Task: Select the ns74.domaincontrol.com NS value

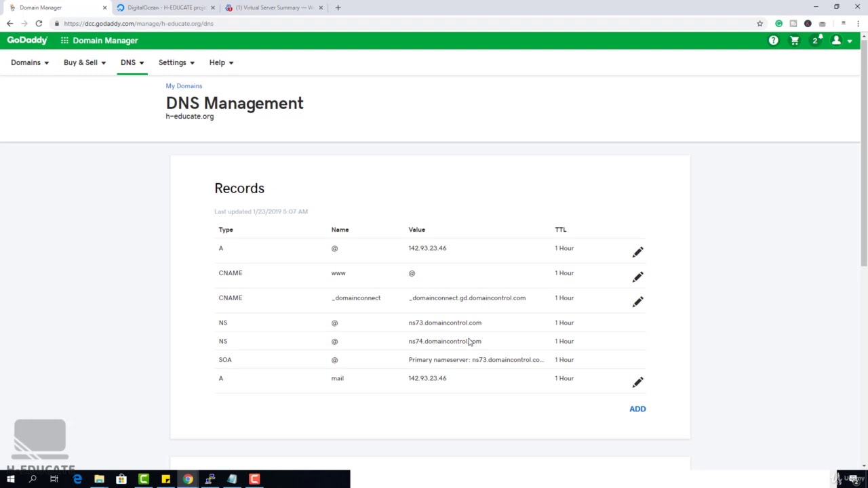Action: tap(445, 342)
